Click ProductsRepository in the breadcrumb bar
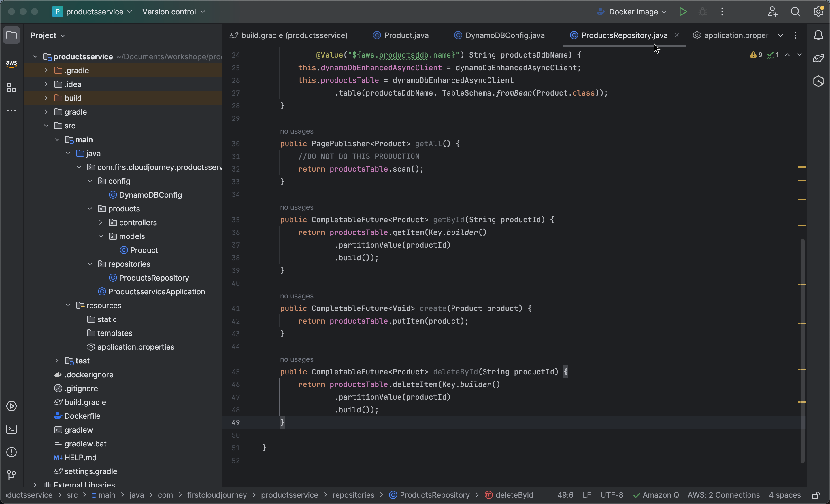830x504 pixels. click(429, 495)
